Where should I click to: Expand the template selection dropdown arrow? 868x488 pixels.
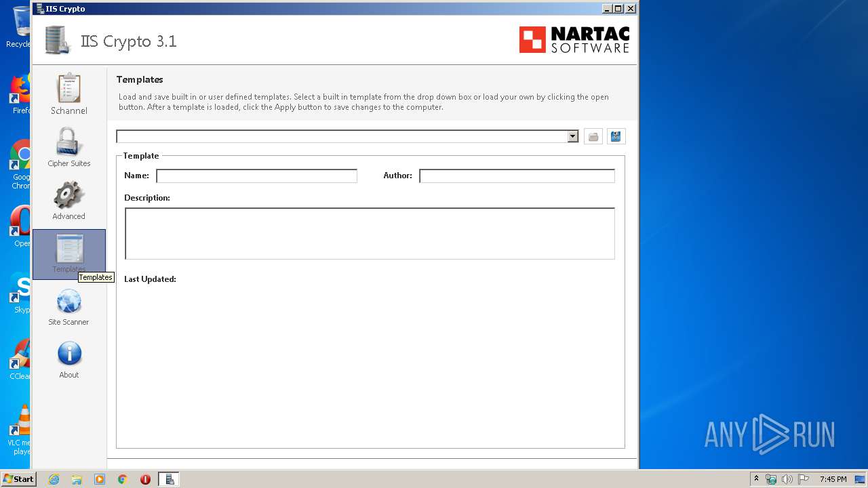click(x=572, y=136)
